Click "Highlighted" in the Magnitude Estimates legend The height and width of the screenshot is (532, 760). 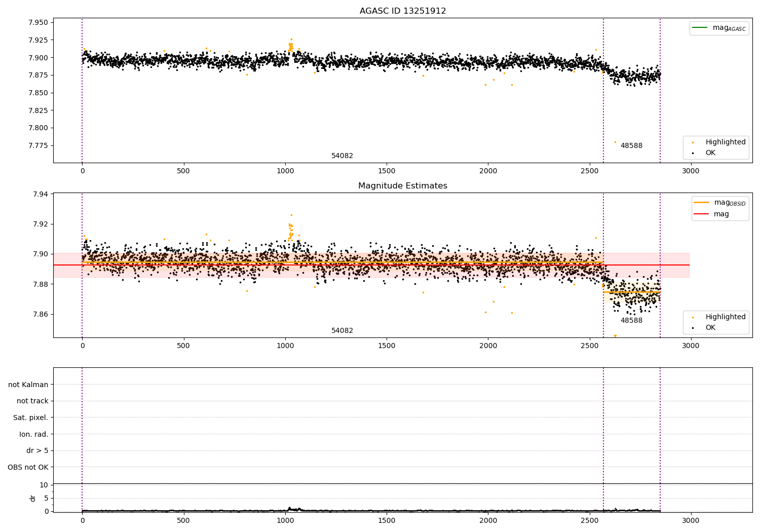(x=726, y=317)
